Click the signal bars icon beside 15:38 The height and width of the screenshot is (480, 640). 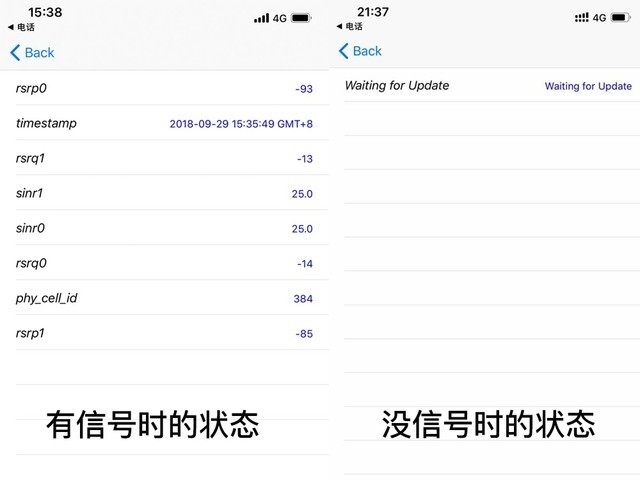coord(261,18)
